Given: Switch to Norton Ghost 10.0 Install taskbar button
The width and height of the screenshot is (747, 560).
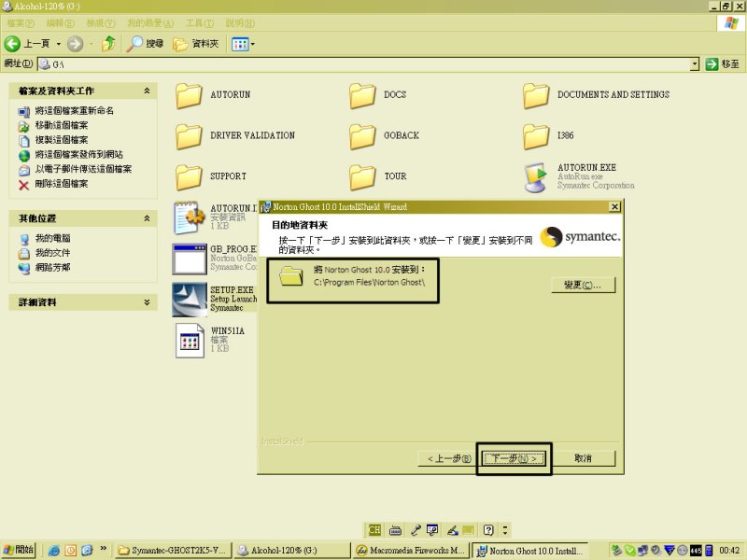Looking at the screenshot, I should click(529, 551).
